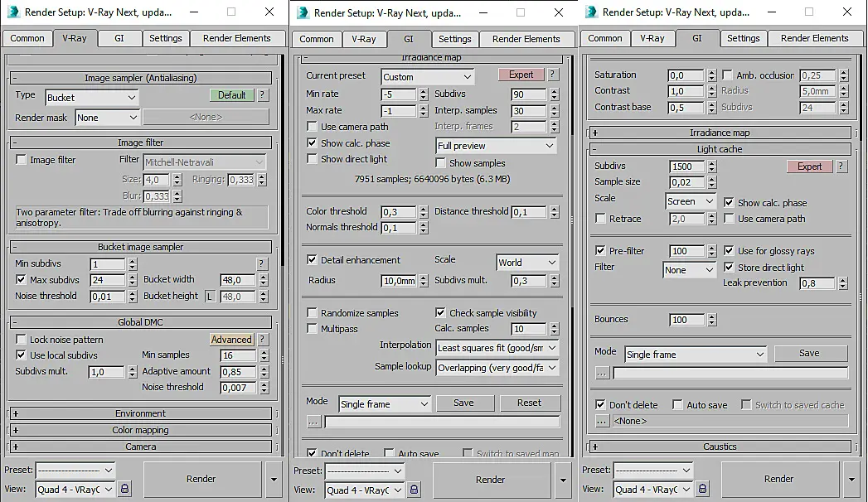Collapse the Light cache rollout
This screenshot has height=502, width=868.
point(720,149)
